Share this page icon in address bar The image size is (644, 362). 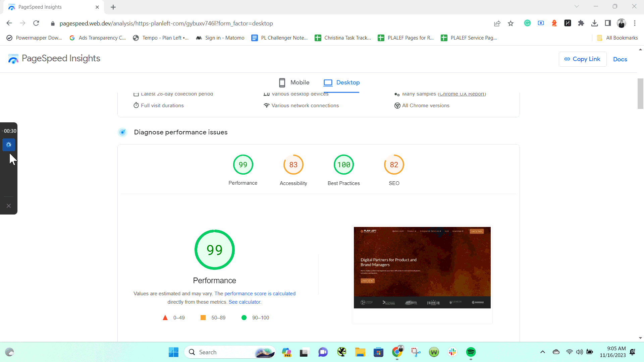click(x=497, y=23)
